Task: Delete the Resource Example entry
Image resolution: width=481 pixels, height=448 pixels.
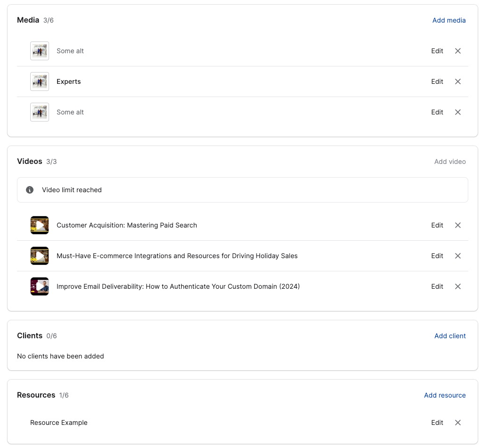Action: 457,423
